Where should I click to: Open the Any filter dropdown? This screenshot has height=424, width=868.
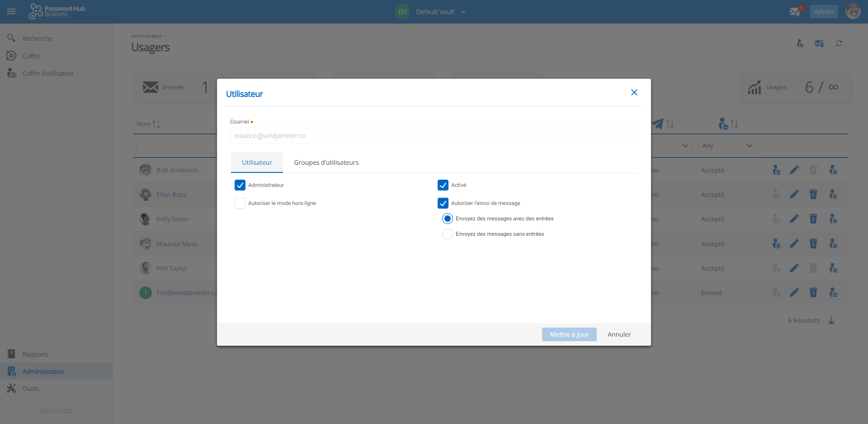tap(727, 146)
